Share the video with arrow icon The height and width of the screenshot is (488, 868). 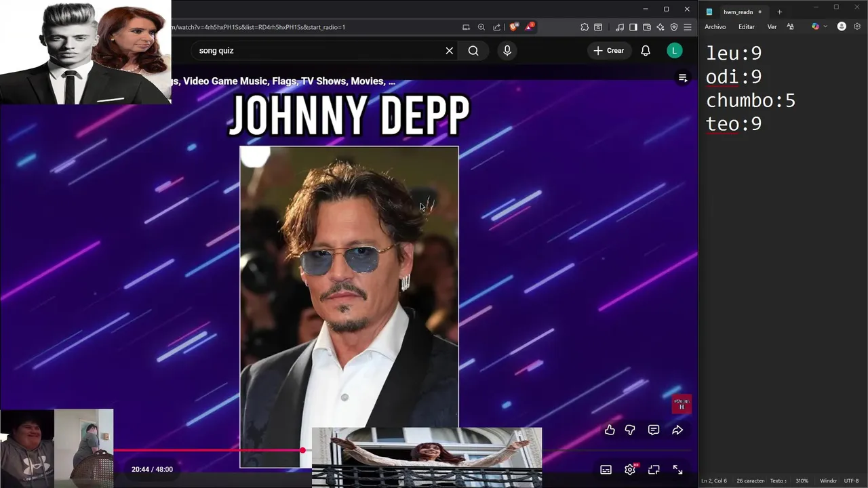[x=677, y=430]
